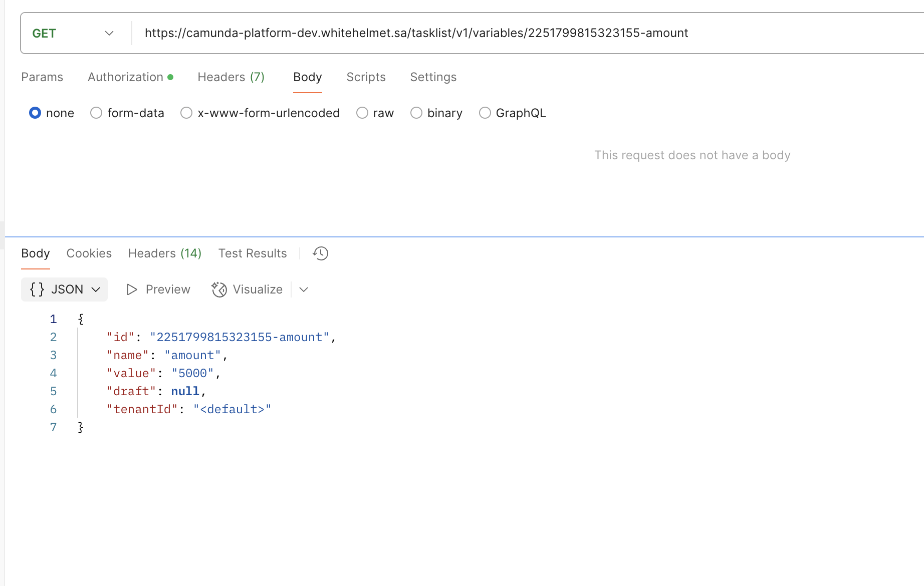Click line number 4 in response
924x586 pixels.
(x=54, y=373)
